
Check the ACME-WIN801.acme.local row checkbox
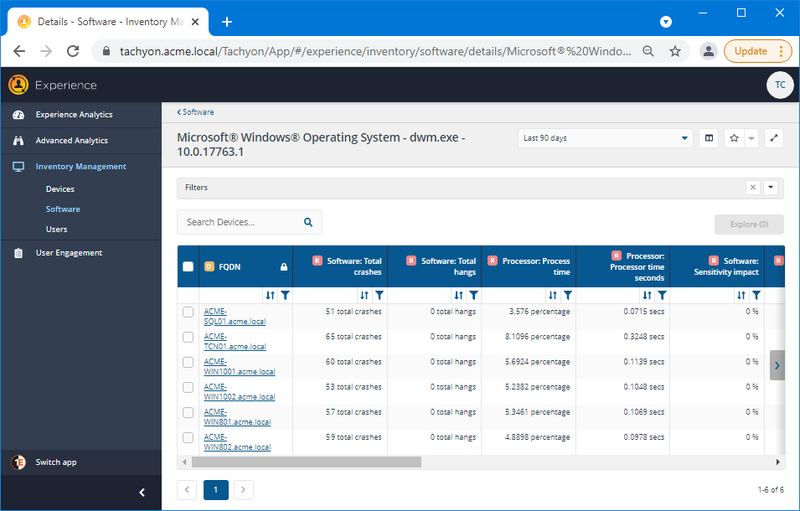(x=188, y=412)
